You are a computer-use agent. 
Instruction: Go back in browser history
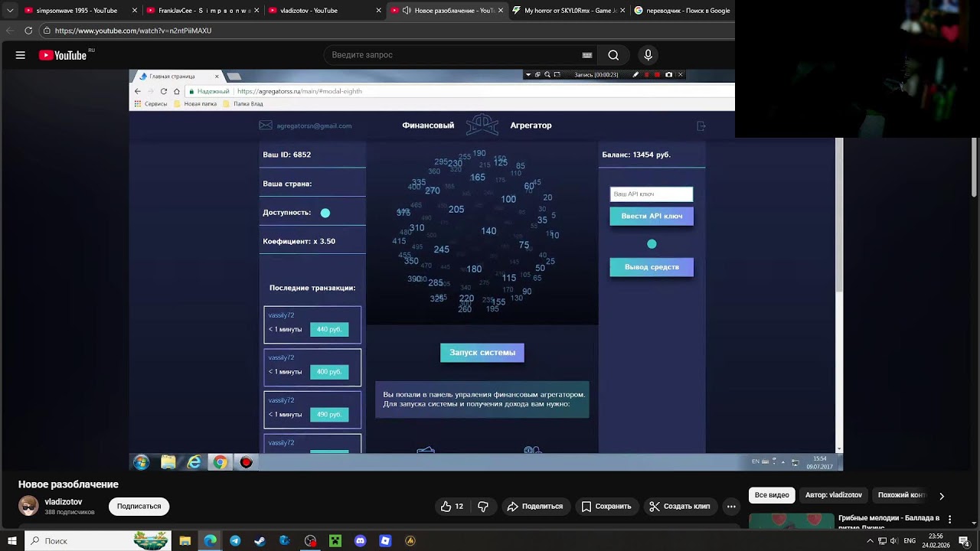click(10, 31)
